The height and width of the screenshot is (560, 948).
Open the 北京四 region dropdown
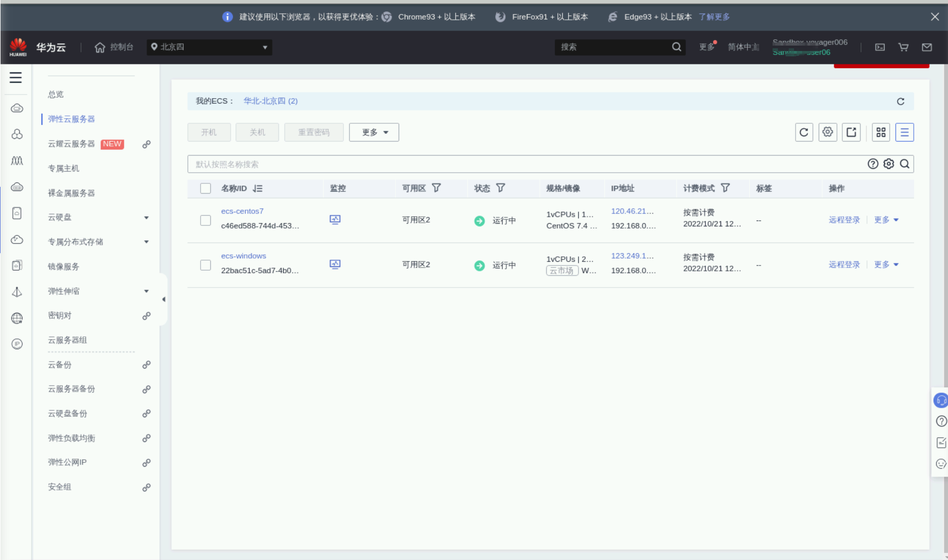(x=209, y=47)
